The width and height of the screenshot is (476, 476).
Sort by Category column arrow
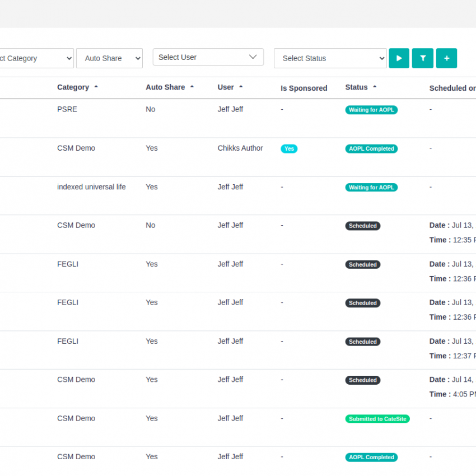coord(96,87)
